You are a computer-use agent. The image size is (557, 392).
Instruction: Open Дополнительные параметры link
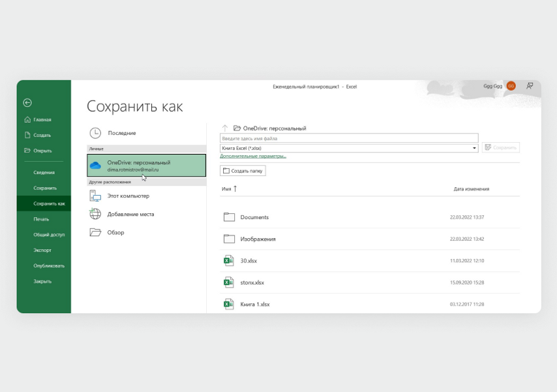253,156
